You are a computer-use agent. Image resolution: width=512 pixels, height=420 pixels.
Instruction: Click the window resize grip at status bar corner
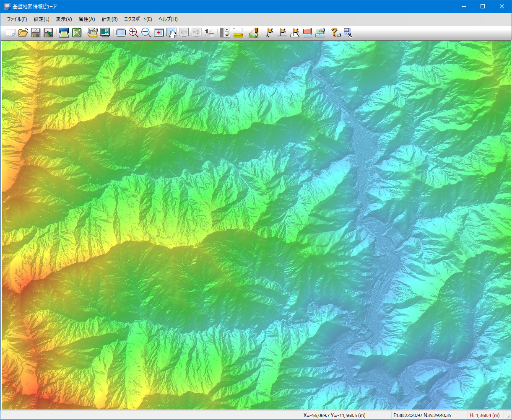[508, 416]
